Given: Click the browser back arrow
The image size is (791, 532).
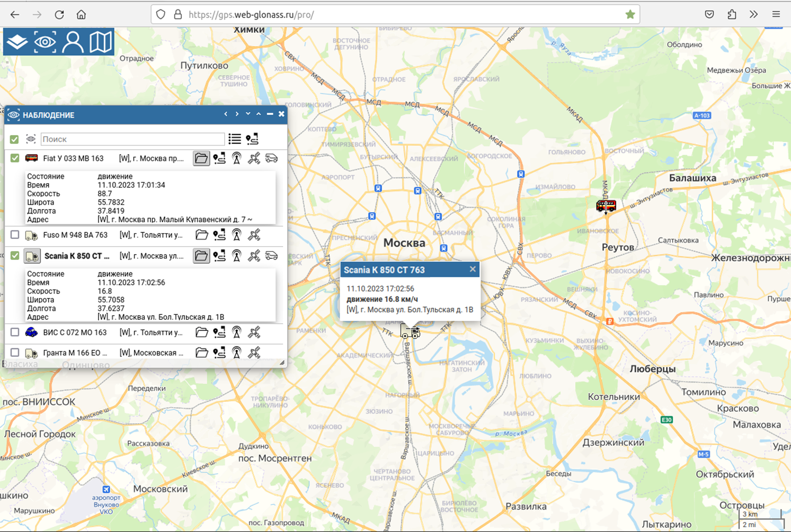Looking at the screenshot, I should point(15,14).
